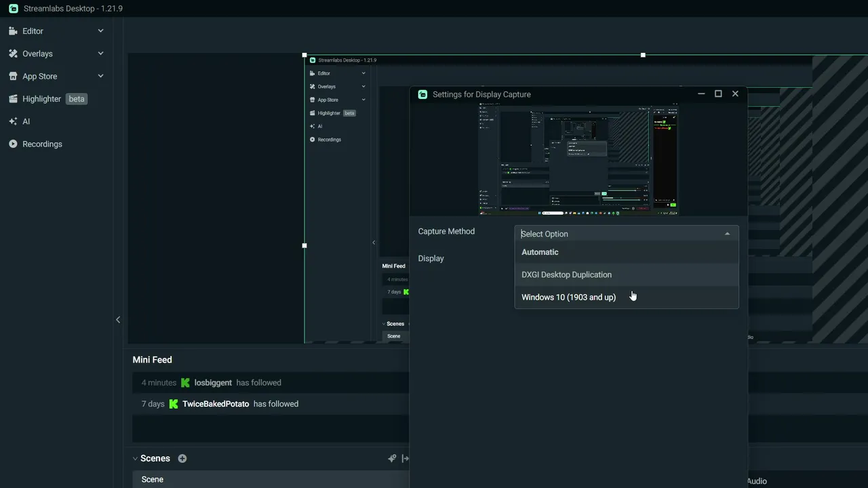This screenshot has height=488, width=868.
Task: Expand the Overlays chevron
Action: click(100, 54)
